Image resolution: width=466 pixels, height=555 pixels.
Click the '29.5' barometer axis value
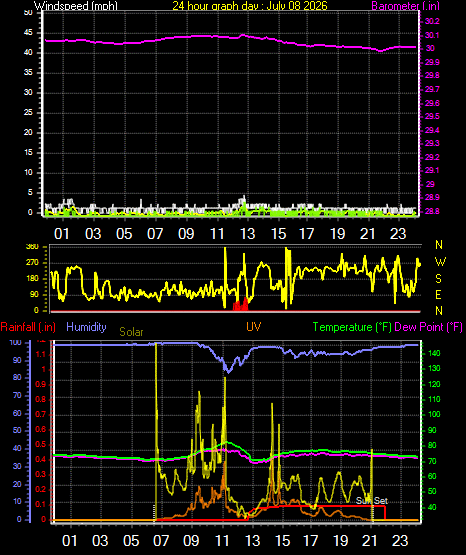[x=432, y=116]
